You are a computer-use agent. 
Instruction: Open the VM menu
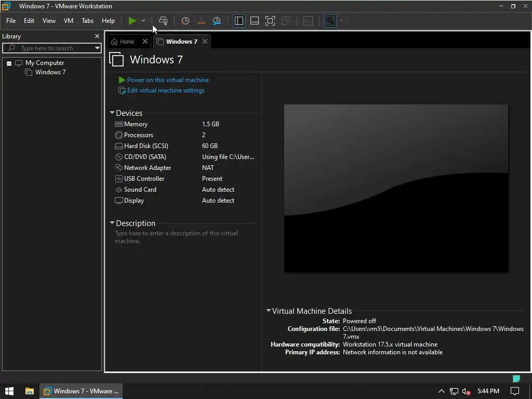[69, 21]
